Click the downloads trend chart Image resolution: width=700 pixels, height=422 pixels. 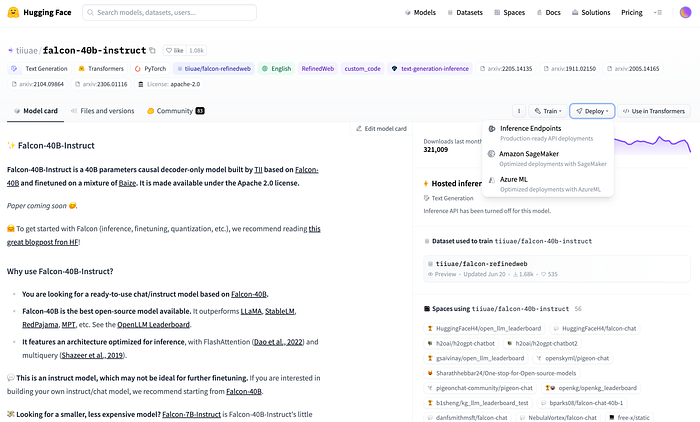pos(652,145)
